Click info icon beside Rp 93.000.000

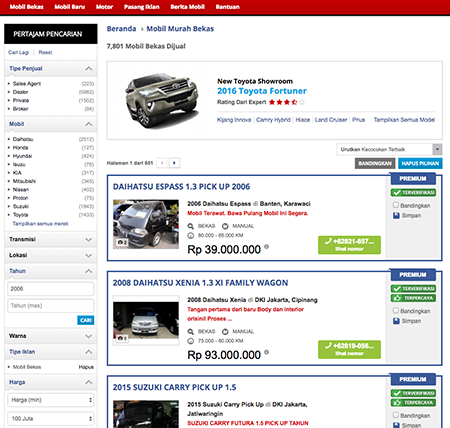click(x=266, y=352)
